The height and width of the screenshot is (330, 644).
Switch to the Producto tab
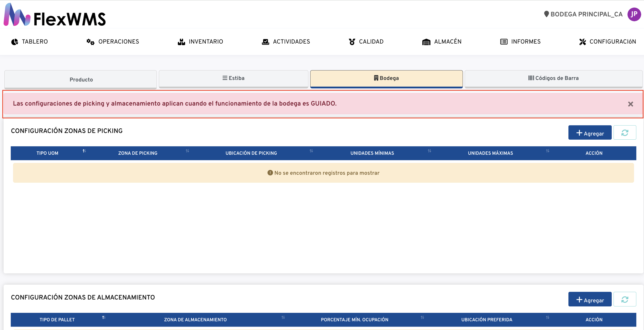(x=81, y=79)
